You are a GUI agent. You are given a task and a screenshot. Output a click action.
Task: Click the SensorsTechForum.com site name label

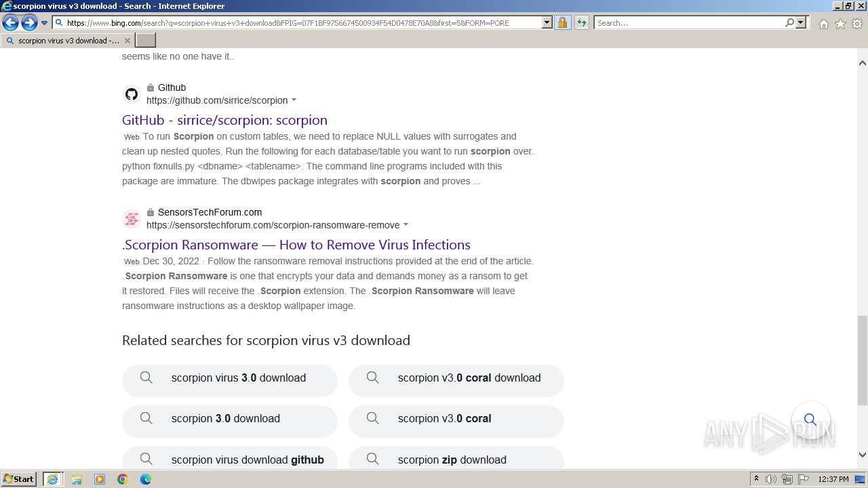(x=210, y=212)
